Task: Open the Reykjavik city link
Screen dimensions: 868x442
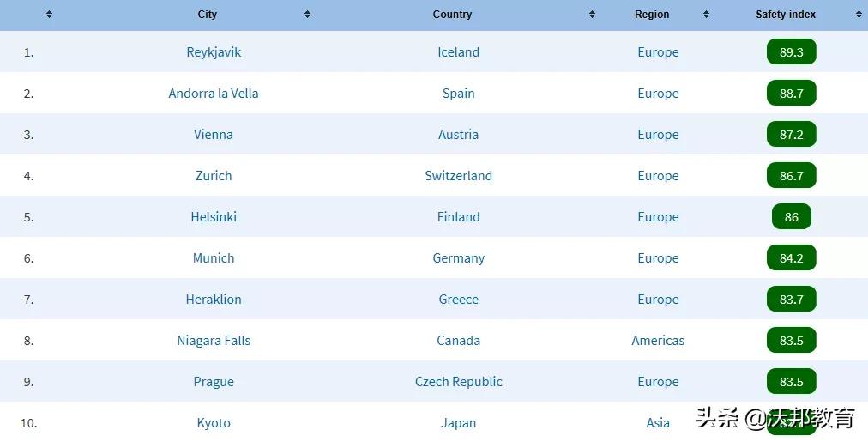Action: click(214, 52)
